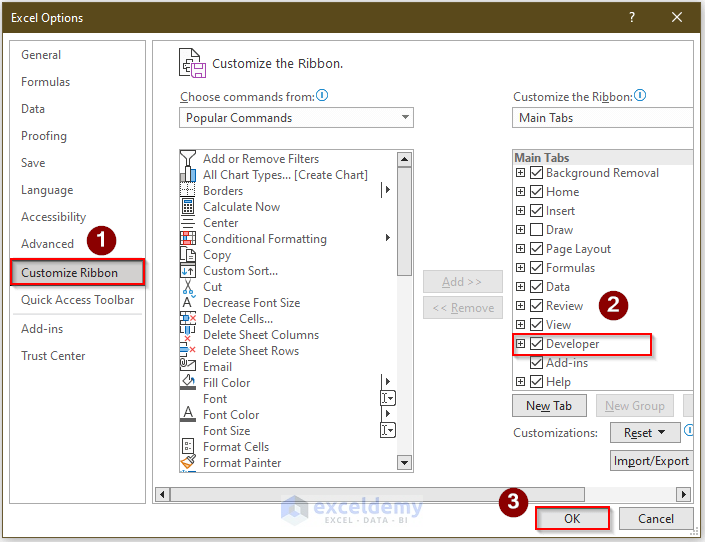
Task: Uncheck the Insert tab checkbox
Action: [x=536, y=211]
